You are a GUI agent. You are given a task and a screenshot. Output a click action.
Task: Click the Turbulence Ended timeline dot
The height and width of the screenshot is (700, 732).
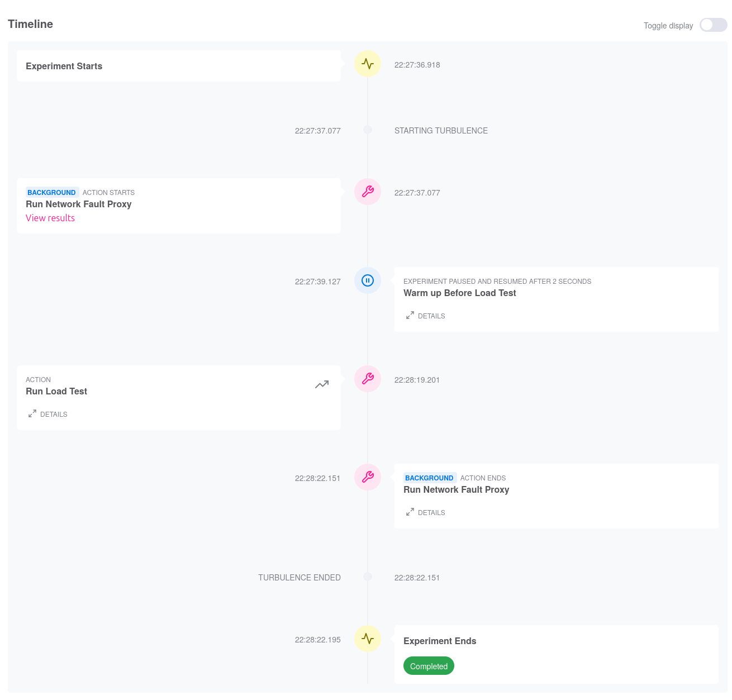(x=368, y=577)
